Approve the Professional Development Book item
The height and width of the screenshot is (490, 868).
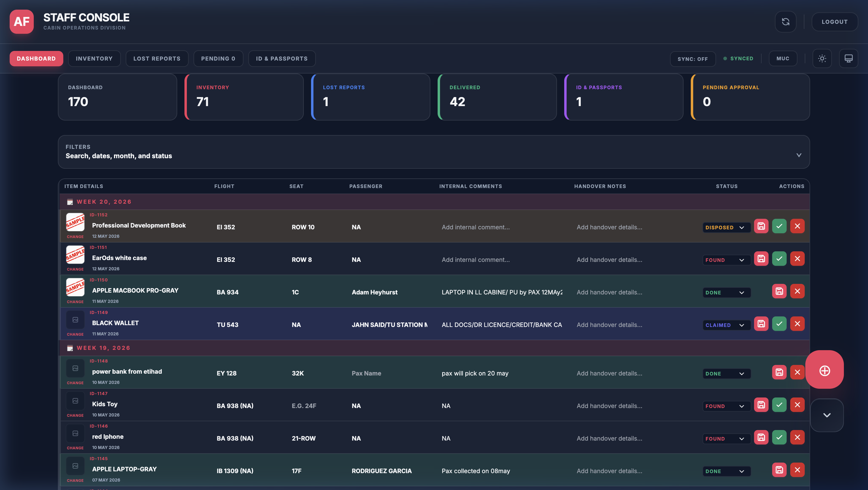pyautogui.click(x=779, y=226)
